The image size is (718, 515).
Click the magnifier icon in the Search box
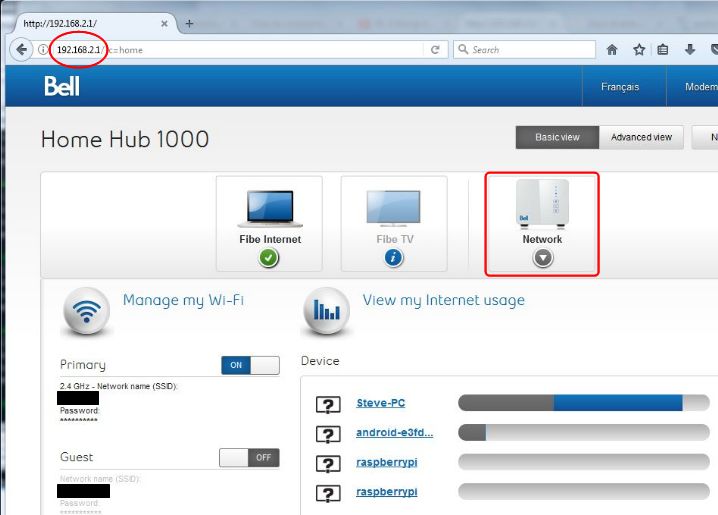click(463, 49)
